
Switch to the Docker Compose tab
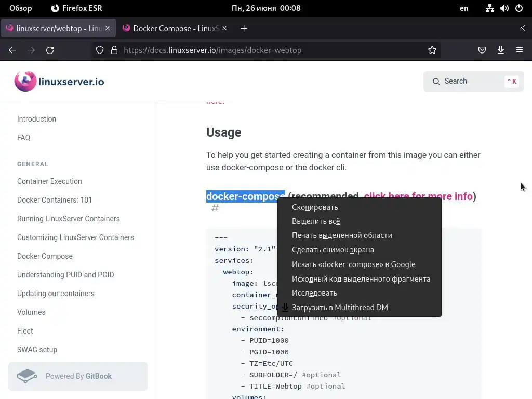pos(176,29)
